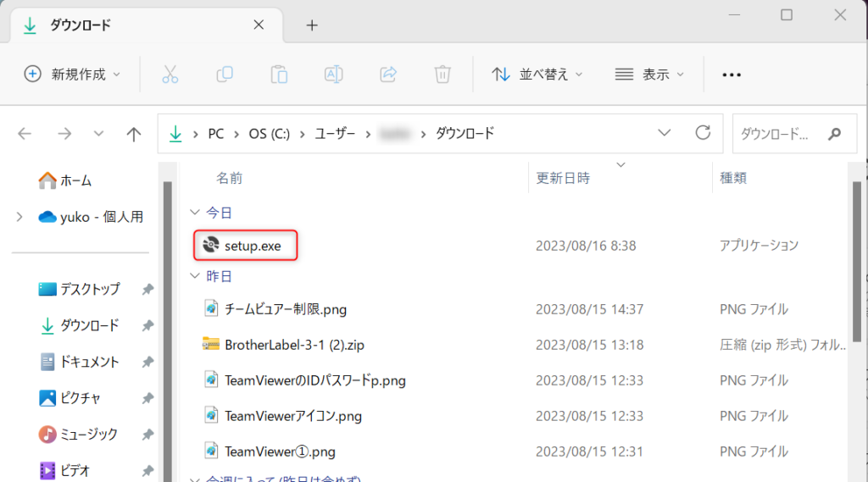Click date 2023/08/16 8:38

point(586,245)
